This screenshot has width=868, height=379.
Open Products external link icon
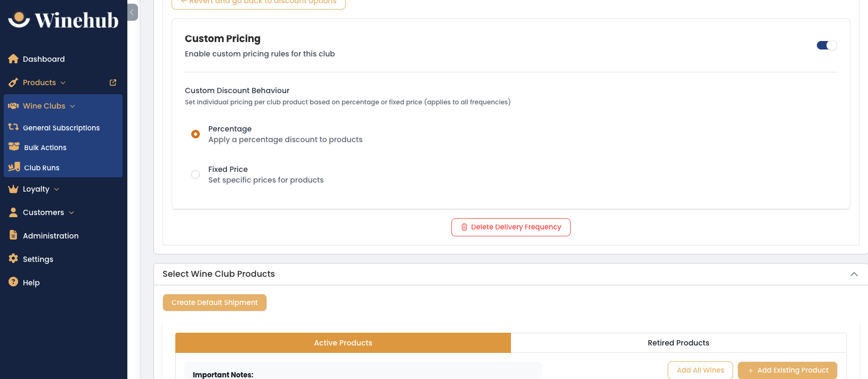click(113, 83)
